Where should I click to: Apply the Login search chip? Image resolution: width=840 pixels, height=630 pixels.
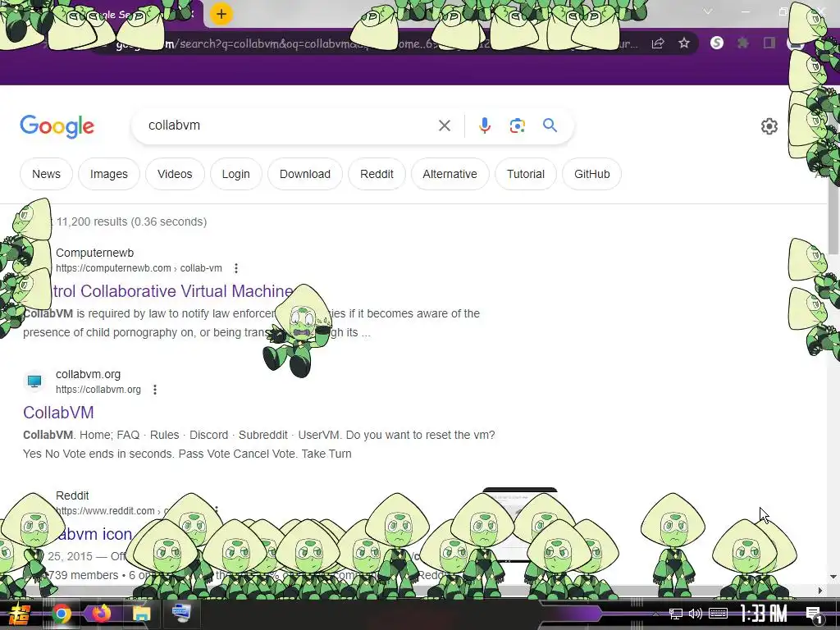tap(235, 174)
